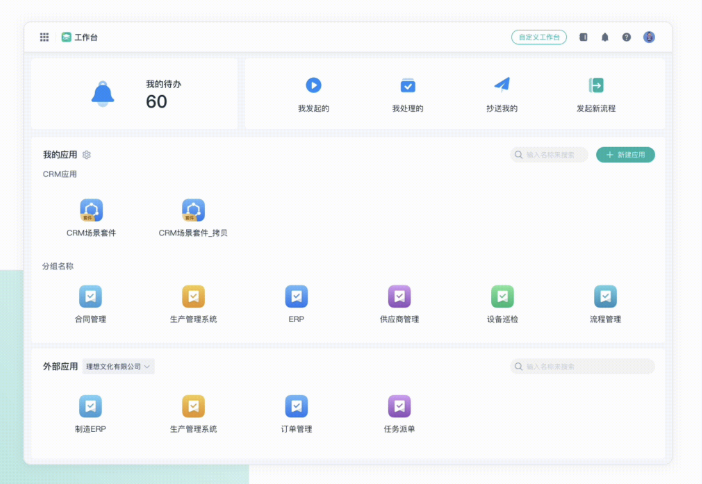Viewport: 702px width, 484px height.
Task: Open 我的应用 settings gear
Action: coord(86,155)
